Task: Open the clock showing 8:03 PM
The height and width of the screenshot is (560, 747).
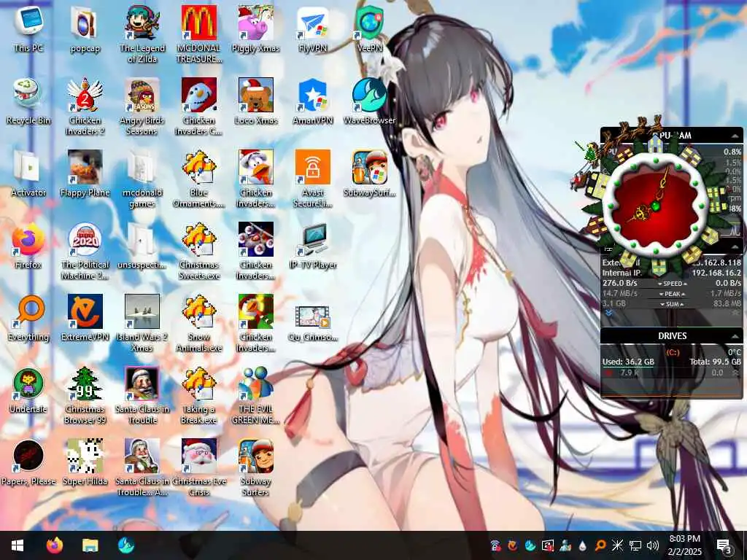Action: coord(684,545)
